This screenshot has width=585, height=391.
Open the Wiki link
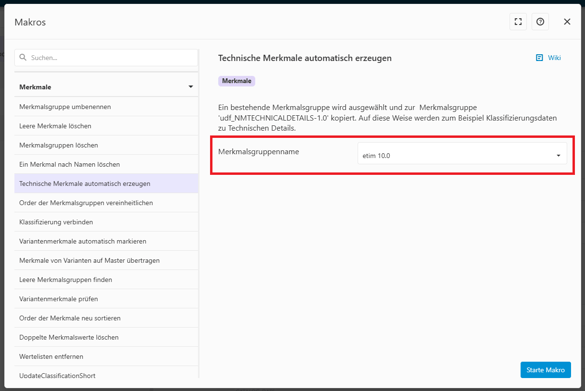coord(554,58)
